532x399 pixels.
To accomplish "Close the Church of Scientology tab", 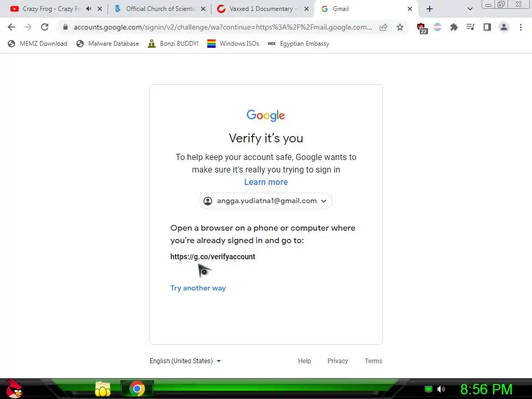I will tap(203, 9).
